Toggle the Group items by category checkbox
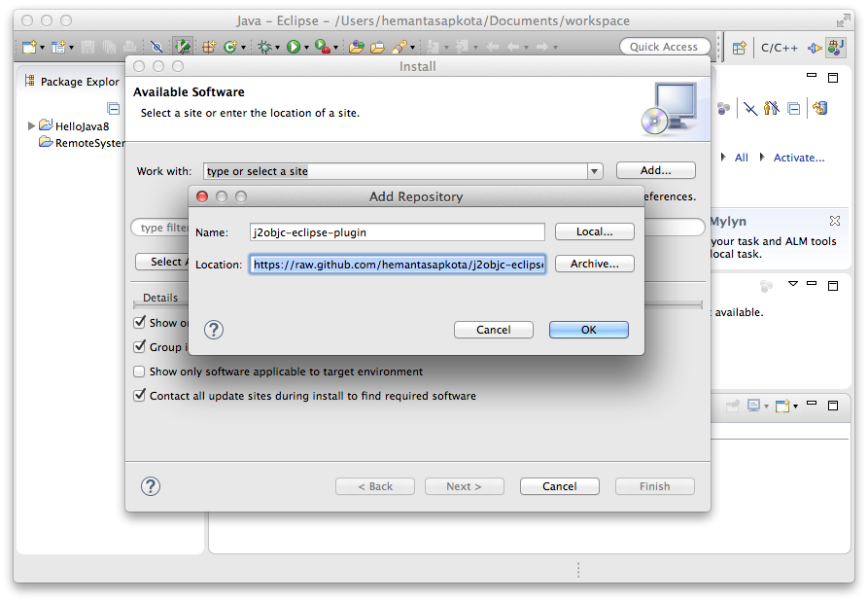 (140, 346)
